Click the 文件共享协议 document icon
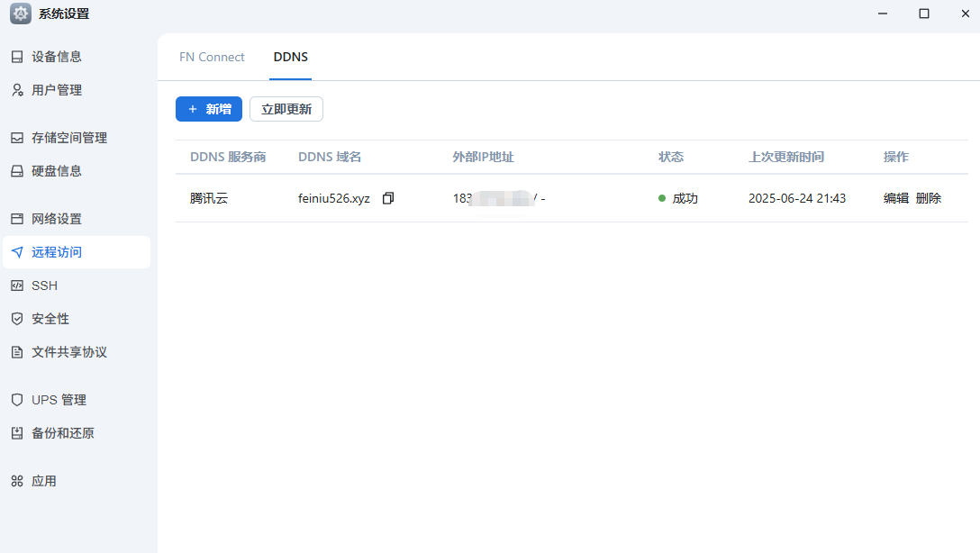 (x=17, y=352)
